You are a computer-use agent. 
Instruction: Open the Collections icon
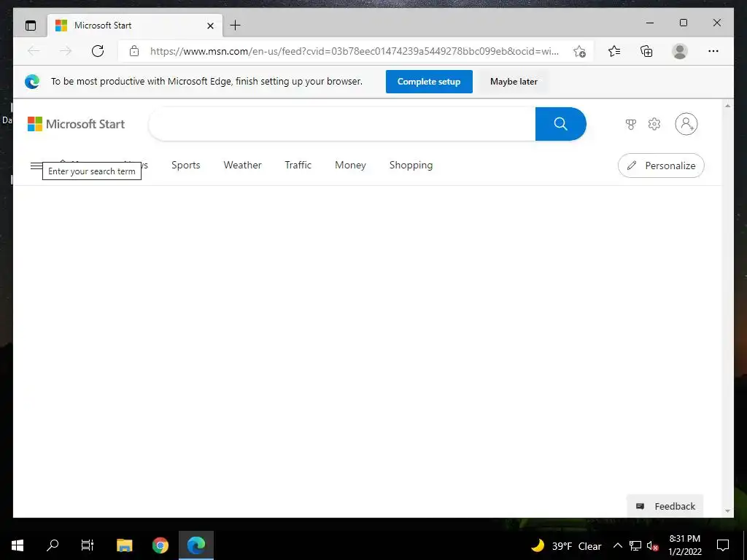tap(646, 51)
